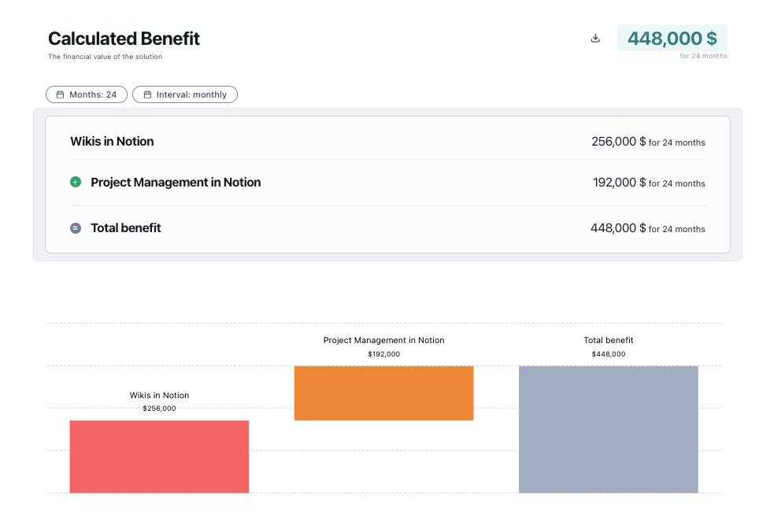Image resolution: width=770 pixels, height=532 pixels.
Task: Select the Calculated Benefit title
Action: point(124,38)
